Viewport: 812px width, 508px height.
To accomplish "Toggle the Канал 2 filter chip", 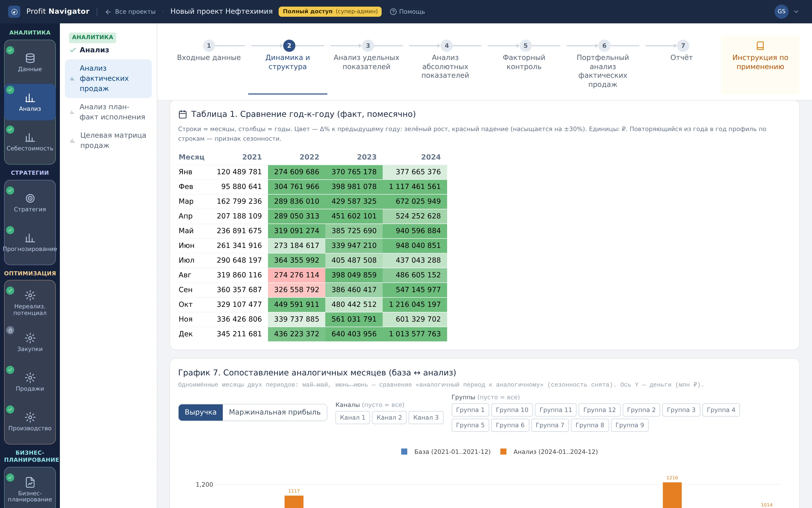I will point(389,418).
